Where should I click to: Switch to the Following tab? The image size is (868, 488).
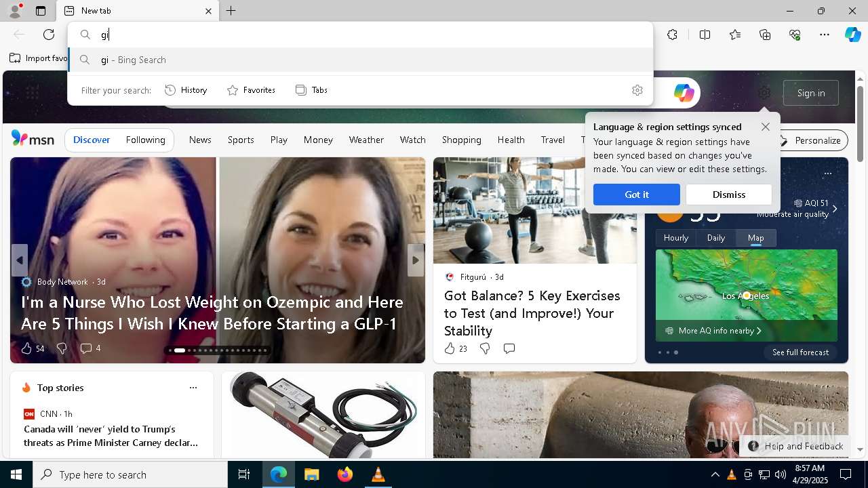[146, 140]
